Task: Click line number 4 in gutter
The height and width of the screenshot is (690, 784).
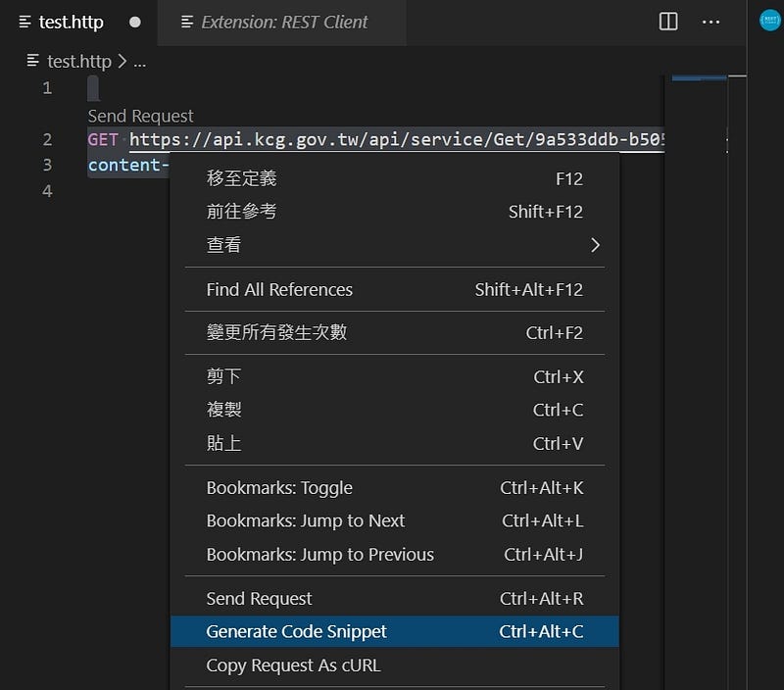Action: tap(47, 190)
